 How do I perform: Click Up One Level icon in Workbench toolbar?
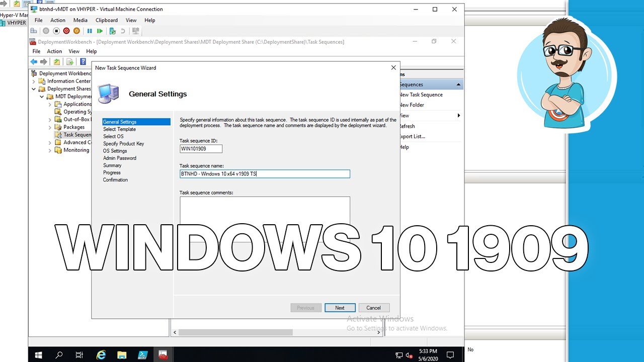(57, 62)
